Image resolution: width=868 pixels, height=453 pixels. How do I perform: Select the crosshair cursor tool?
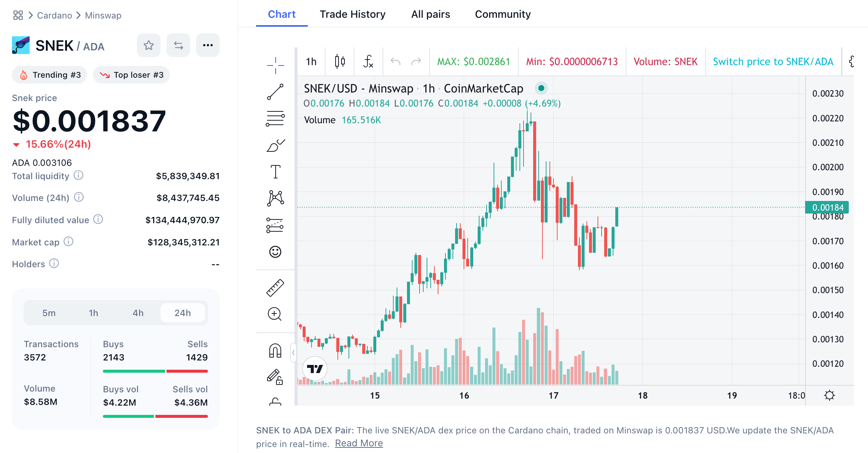[275, 66]
